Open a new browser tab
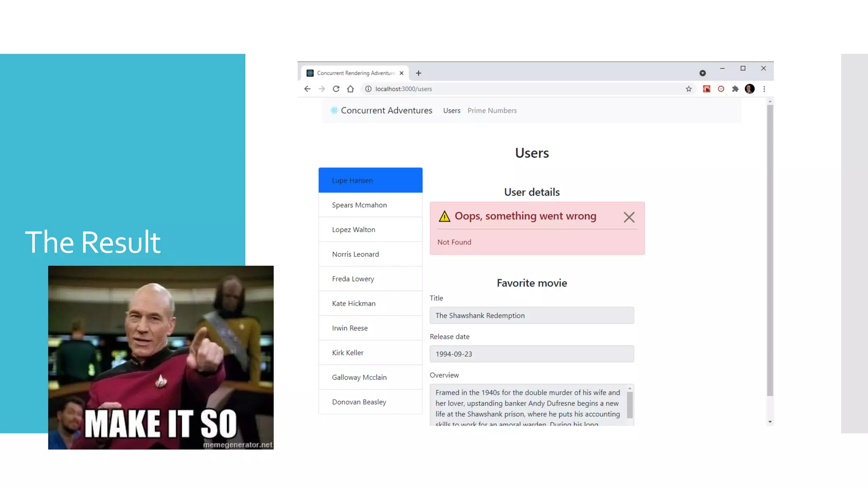This screenshot has width=868, height=488. pos(419,73)
